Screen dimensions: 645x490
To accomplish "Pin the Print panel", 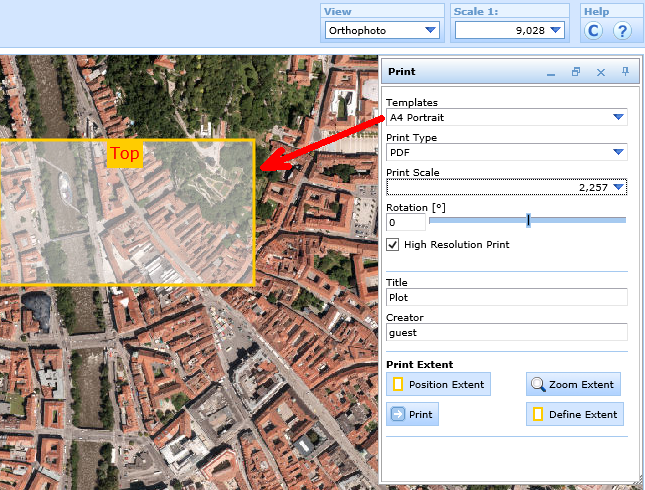I will (625, 72).
